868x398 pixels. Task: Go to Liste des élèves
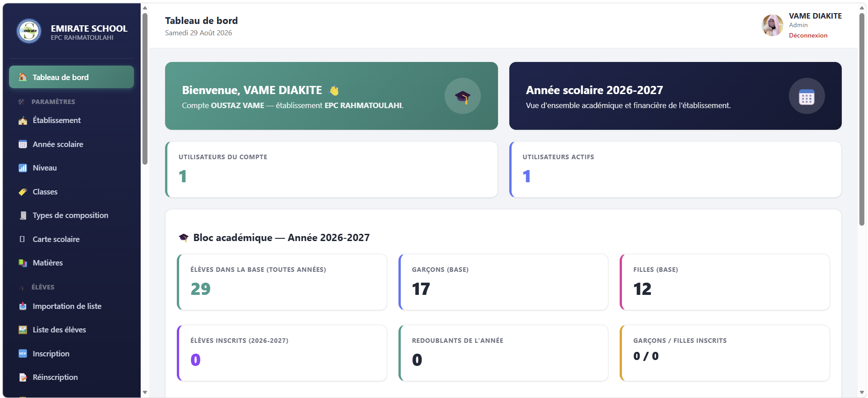coord(71,330)
